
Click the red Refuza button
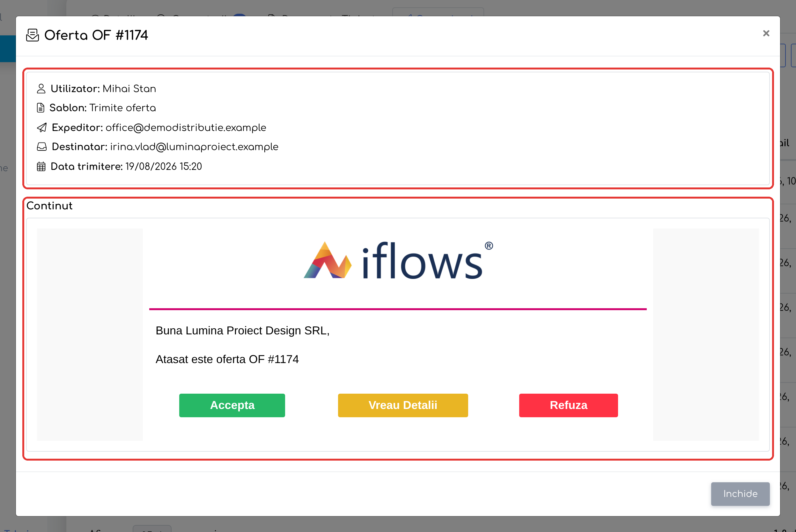pyautogui.click(x=569, y=405)
